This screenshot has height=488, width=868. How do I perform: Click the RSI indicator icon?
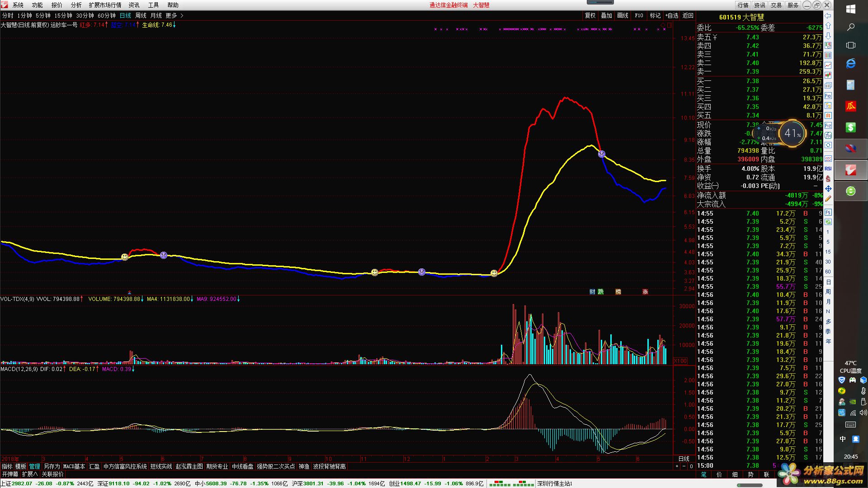(828, 169)
